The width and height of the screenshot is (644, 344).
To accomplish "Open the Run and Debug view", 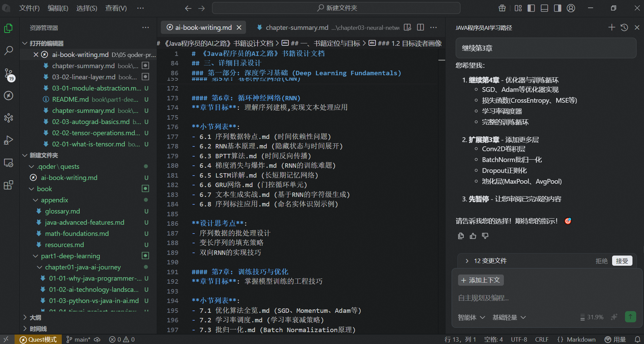I will tap(8, 140).
